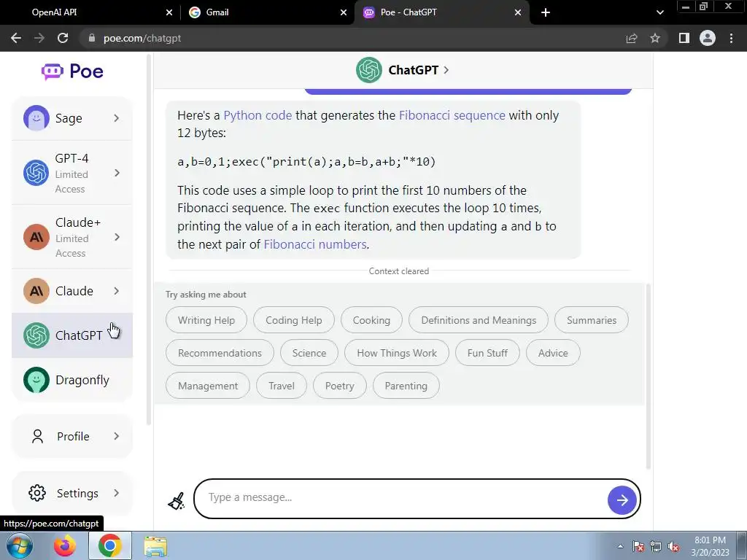Click volume muted tray icon
The width and height of the screenshot is (747, 560).
pos(673,547)
